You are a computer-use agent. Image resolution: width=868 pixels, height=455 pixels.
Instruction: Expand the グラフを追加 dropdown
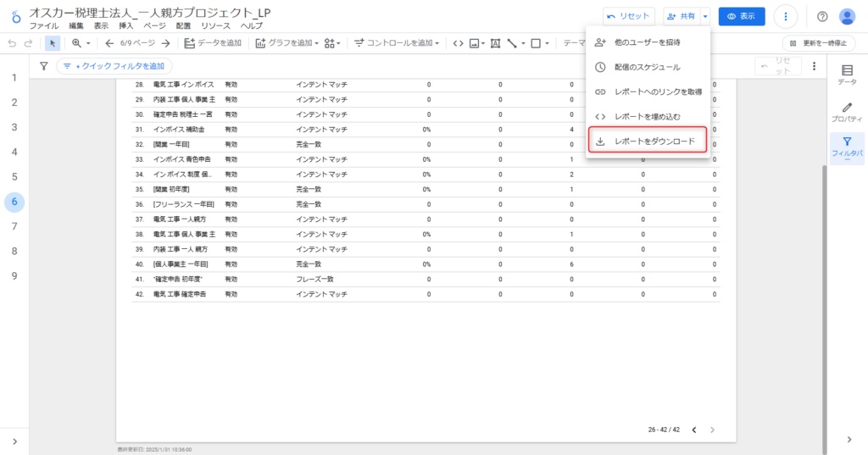tap(287, 42)
